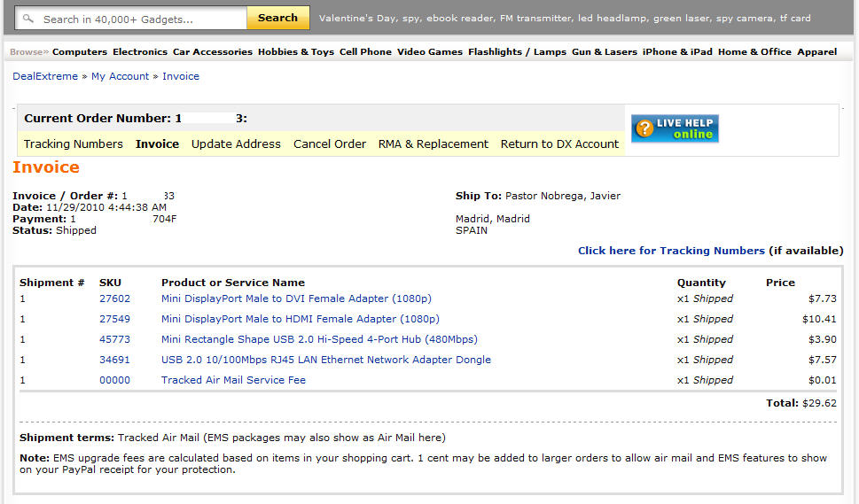This screenshot has width=859, height=504.
Task: Open USB RJ45 LAN Ethernet Adapter product
Action: click(x=326, y=360)
